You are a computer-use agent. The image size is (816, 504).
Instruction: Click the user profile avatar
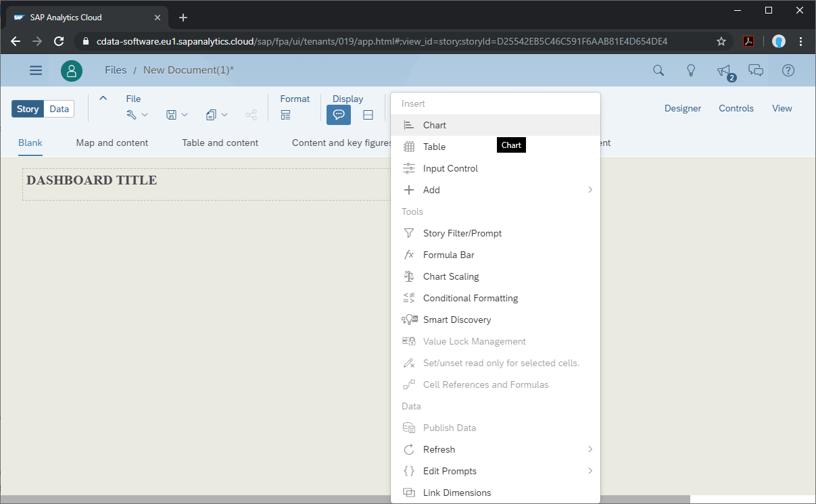pos(72,70)
